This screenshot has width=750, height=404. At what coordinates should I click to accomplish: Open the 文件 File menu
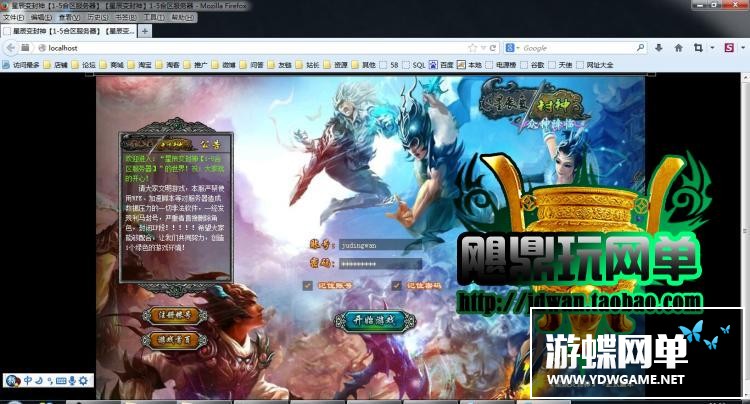(x=13, y=17)
